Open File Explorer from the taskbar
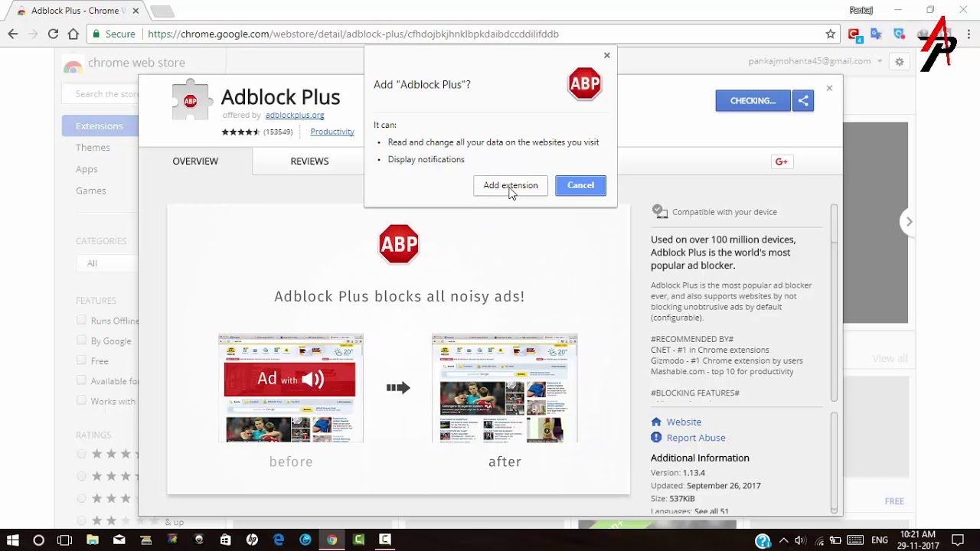Screen dimensions: 980x551 pyautogui.click(x=93, y=540)
